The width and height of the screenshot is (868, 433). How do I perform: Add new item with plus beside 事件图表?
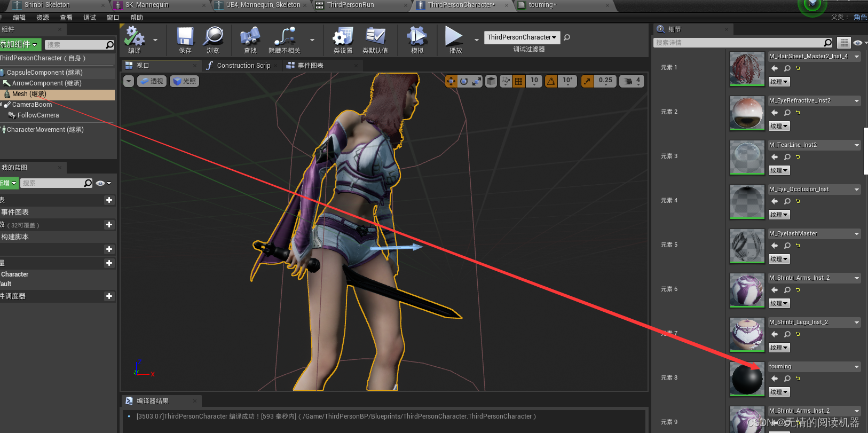click(109, 200)
